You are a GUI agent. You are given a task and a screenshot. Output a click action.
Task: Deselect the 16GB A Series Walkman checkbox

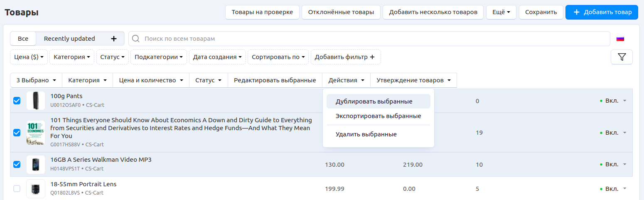pyautogui.click(x=17, y=164)
